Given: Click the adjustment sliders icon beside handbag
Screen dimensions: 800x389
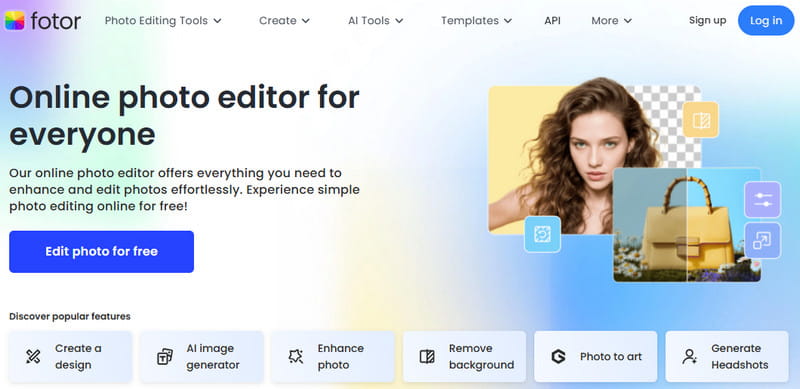Looking at the screenshot, I should pyautogui.click(x=762, y=200).
